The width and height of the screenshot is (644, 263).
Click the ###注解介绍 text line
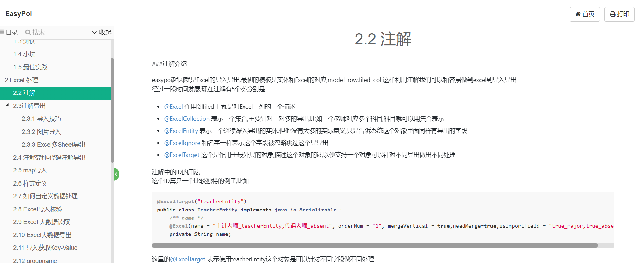(169, 64)
